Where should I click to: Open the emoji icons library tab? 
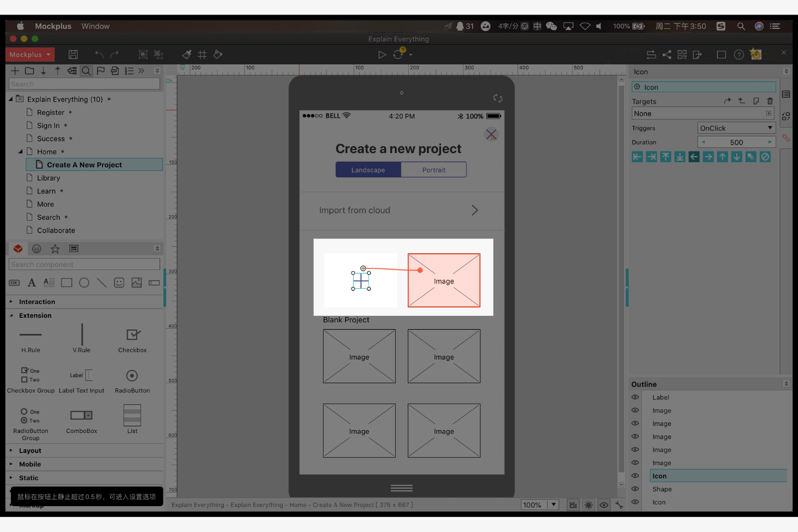pyautogui.click(x=37, y=248)
